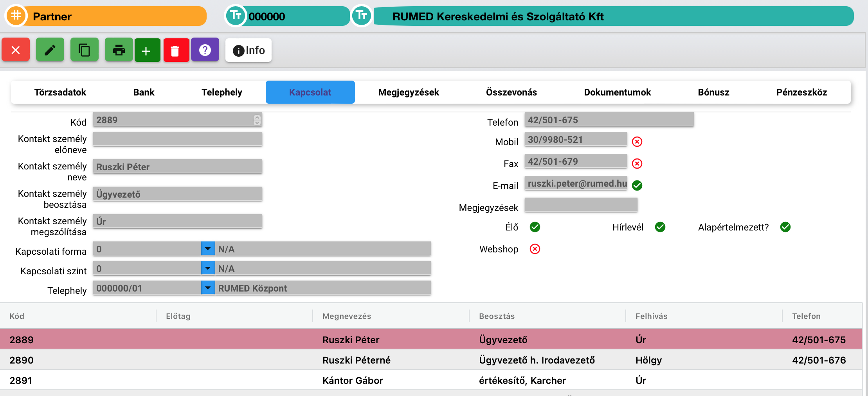
Task: Select the Ruszki Péterné table row
Action: click(x=431, y=360)
